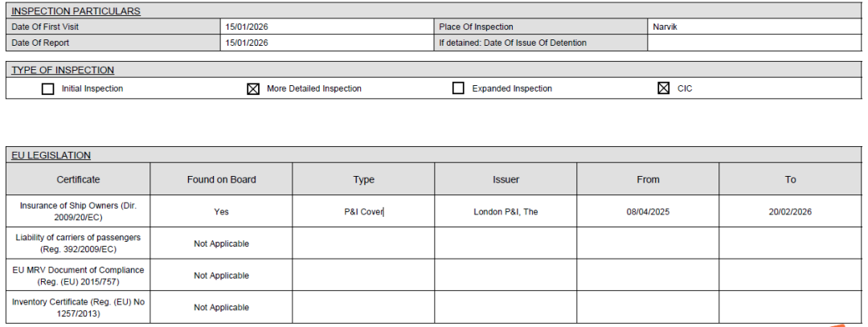The image size is (868, 327).
Task: Tick the Expanded Inspection checkbox
Action: (x=458, y=88)
